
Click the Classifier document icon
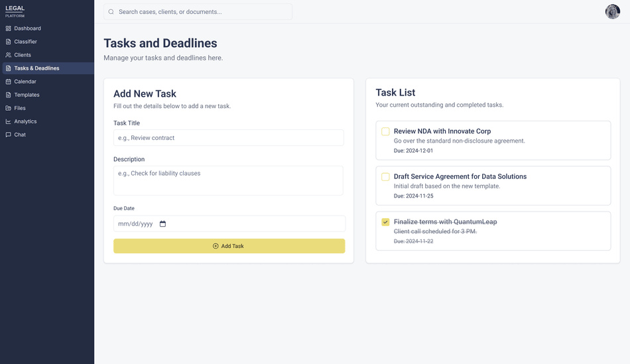(9, 42)
